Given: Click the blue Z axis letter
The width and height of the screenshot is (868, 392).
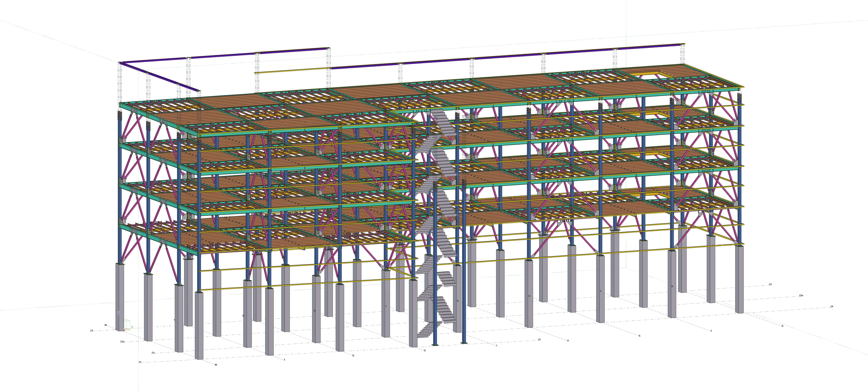Looking at the screenshot, I should click(x=118, y=313).
